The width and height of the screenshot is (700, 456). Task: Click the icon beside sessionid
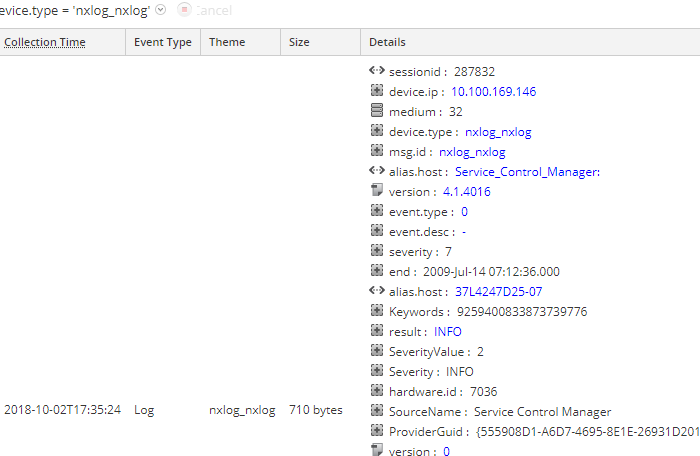coord(376,71)
